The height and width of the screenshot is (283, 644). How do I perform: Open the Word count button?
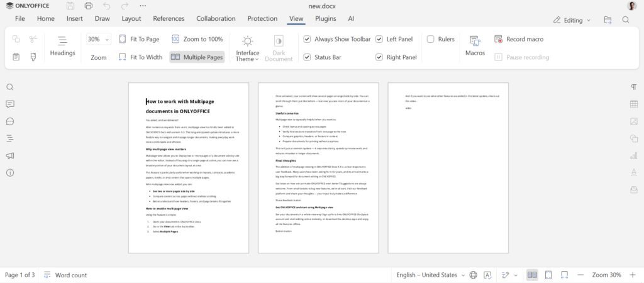tap(65, 275)
